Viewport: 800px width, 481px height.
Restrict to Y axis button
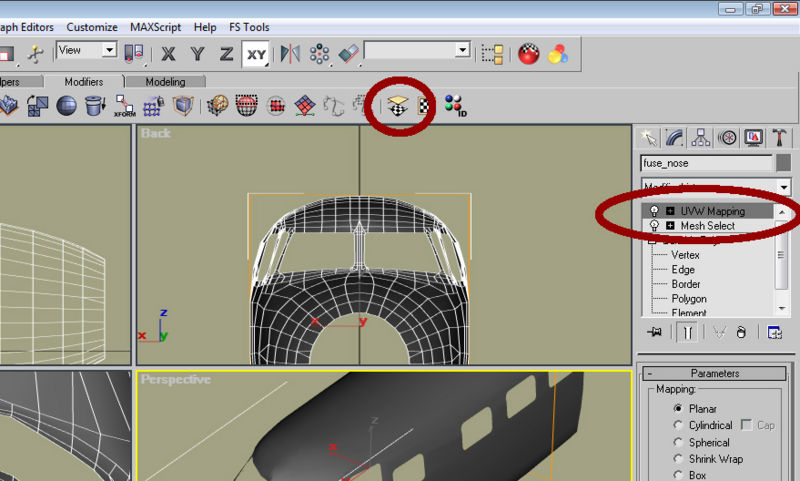tap(197, 54)
